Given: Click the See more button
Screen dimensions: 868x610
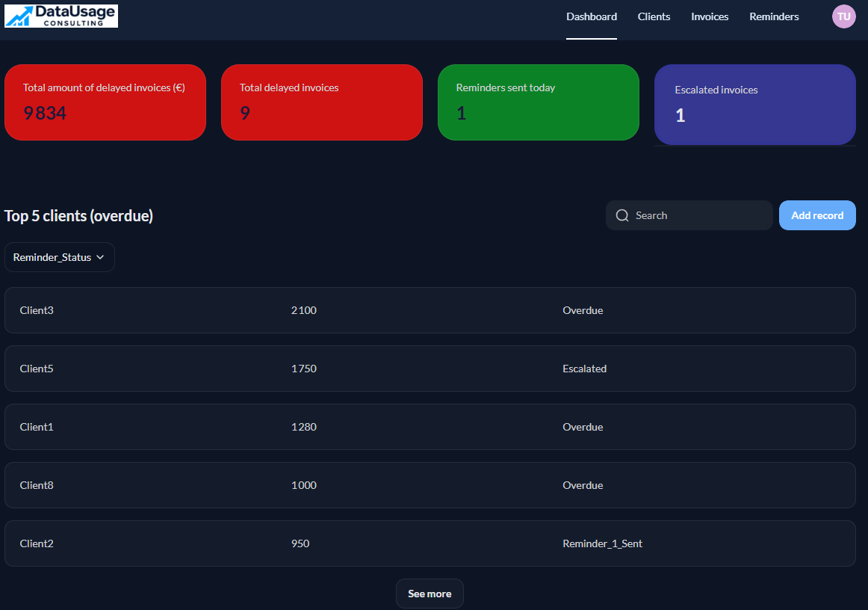Looking at the screenshot, I should (x=430, y=594).
